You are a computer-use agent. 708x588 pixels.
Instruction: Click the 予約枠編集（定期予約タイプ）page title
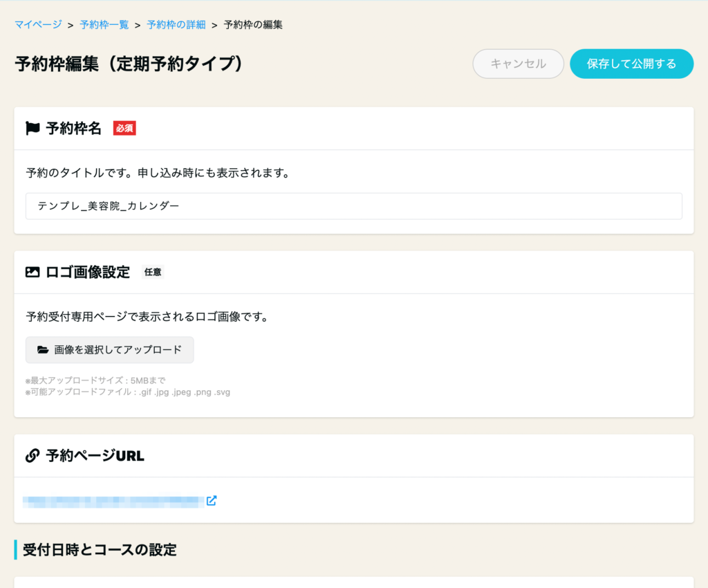[129, 64]
